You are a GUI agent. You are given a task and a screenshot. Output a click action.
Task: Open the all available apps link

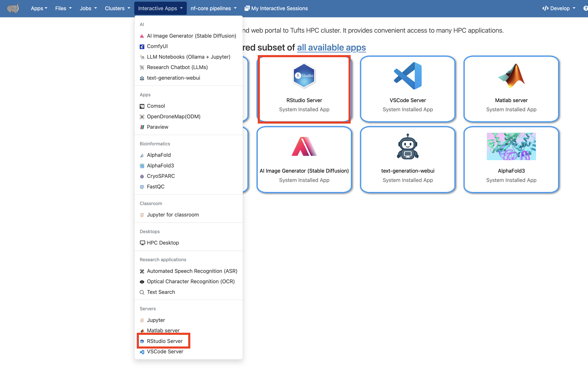click(331, 47)
